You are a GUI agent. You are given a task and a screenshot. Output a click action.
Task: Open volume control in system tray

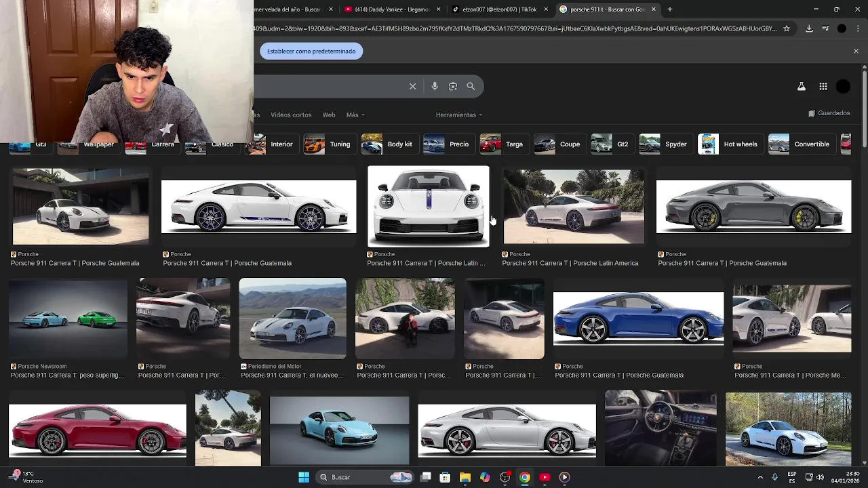(820, 477)
